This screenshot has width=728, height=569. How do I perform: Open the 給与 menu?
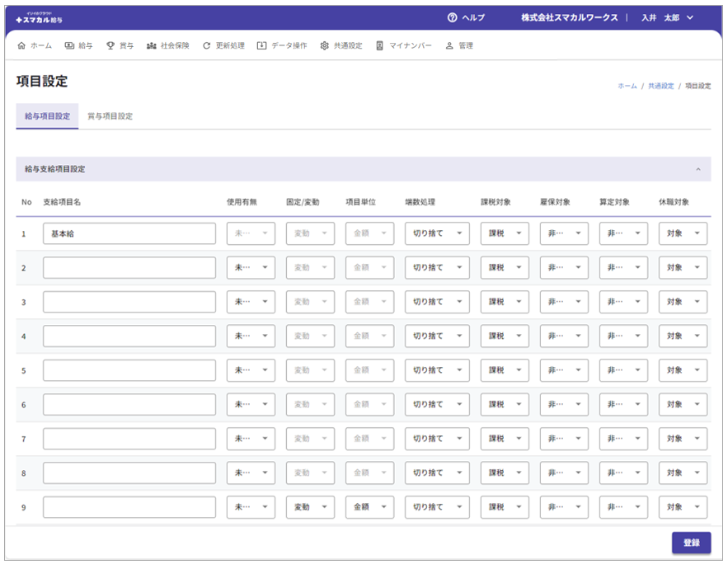(x=79, y=46)
